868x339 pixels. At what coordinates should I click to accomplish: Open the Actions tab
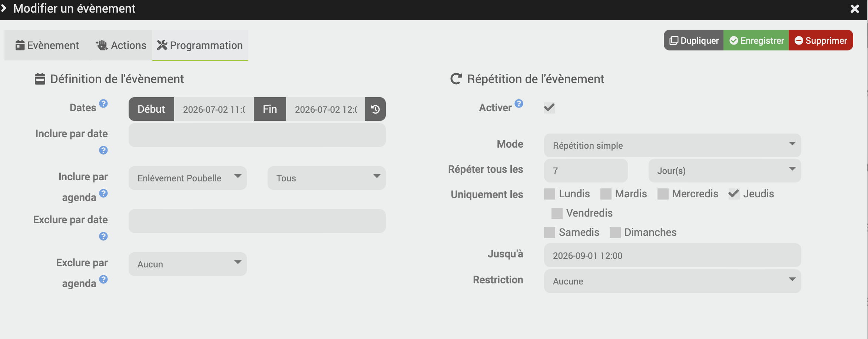[121, 45]
